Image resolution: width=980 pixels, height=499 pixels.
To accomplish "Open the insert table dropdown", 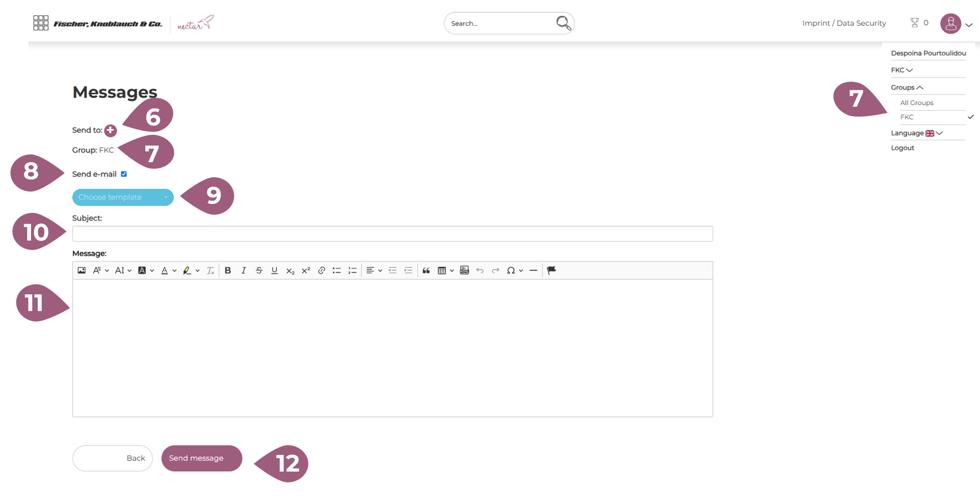I will pyautogui.click(x=445, y=271).
